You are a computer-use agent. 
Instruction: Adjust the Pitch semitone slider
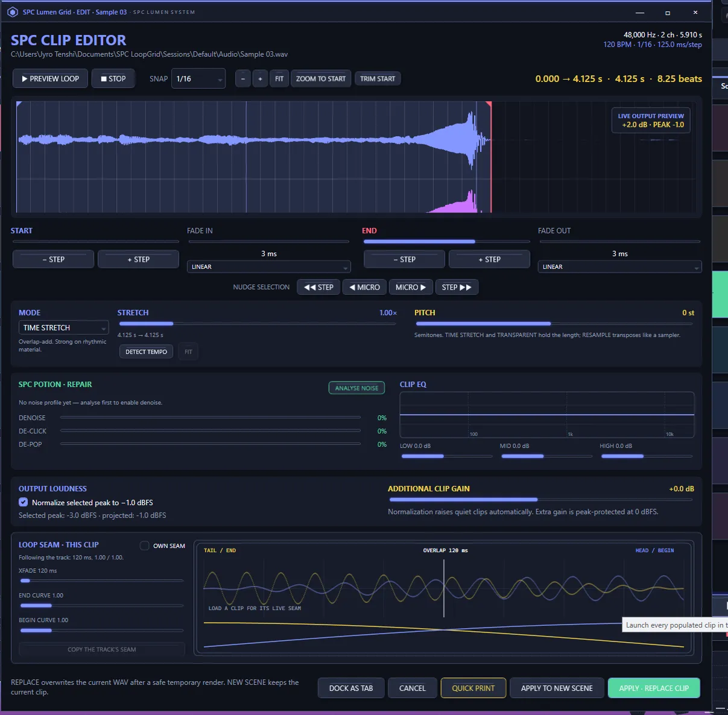554,324
